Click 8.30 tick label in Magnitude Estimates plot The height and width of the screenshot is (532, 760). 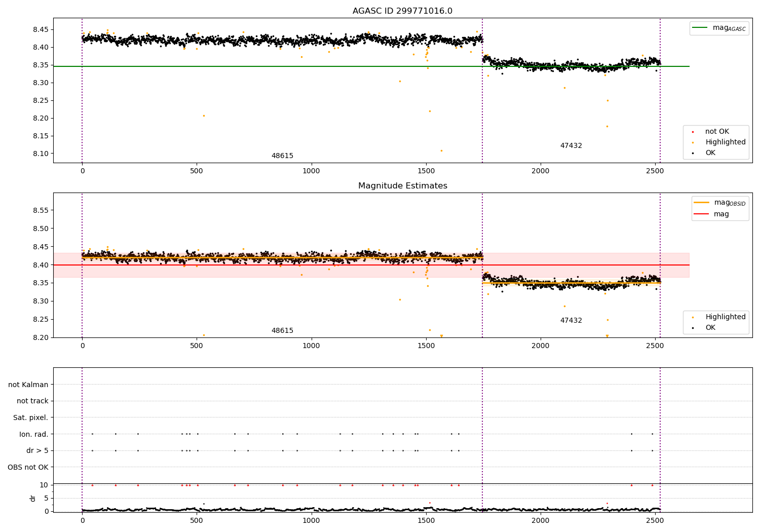click(40, 301)
